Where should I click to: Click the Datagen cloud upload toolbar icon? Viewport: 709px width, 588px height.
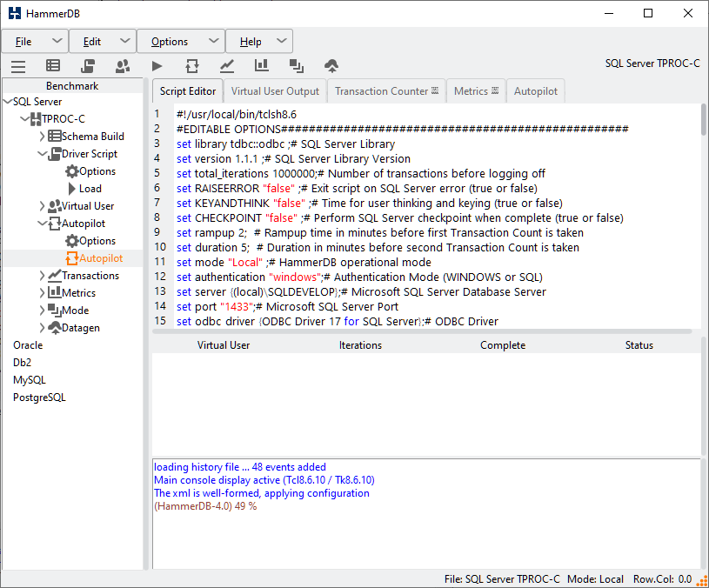click(331, 65)
